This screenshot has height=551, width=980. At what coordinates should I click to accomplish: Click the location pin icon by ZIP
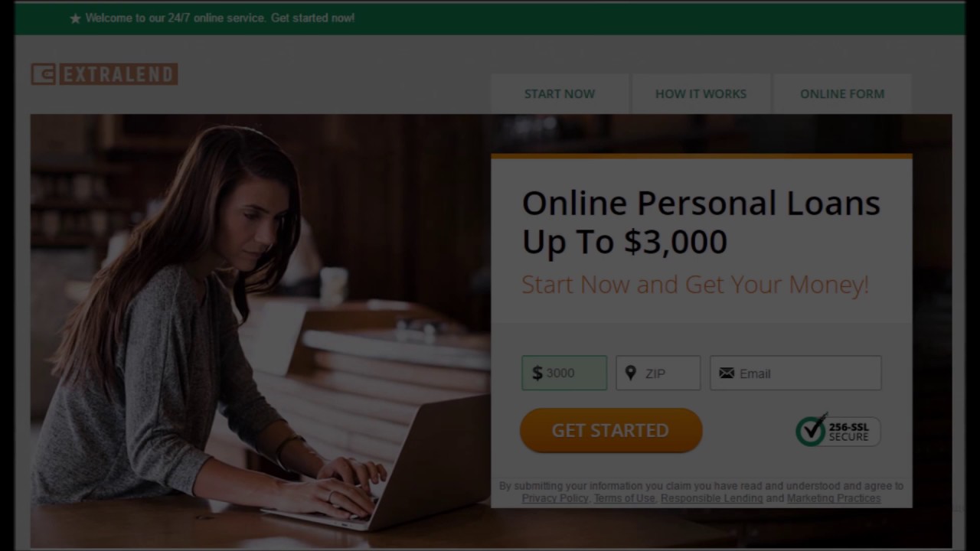630,373
